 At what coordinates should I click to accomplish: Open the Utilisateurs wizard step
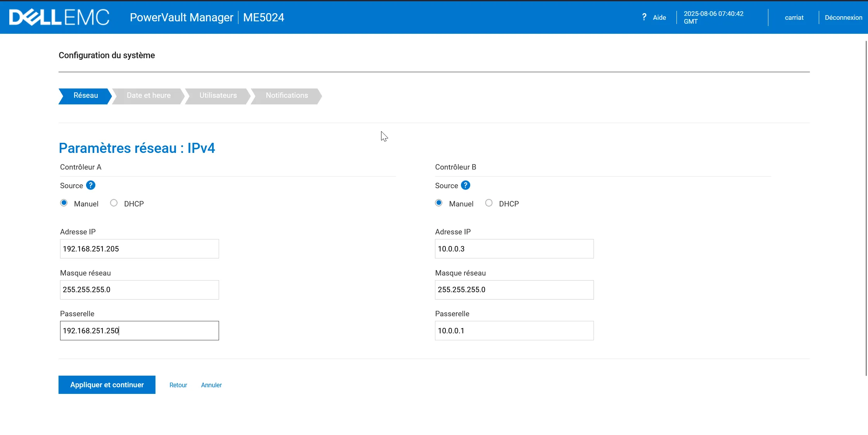(x=218, y=96)
